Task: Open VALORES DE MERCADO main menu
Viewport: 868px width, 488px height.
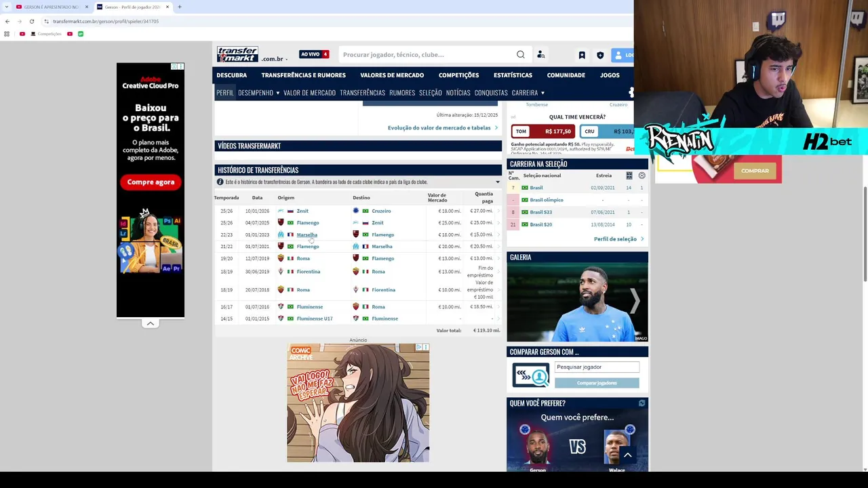Action: point(392,75)
